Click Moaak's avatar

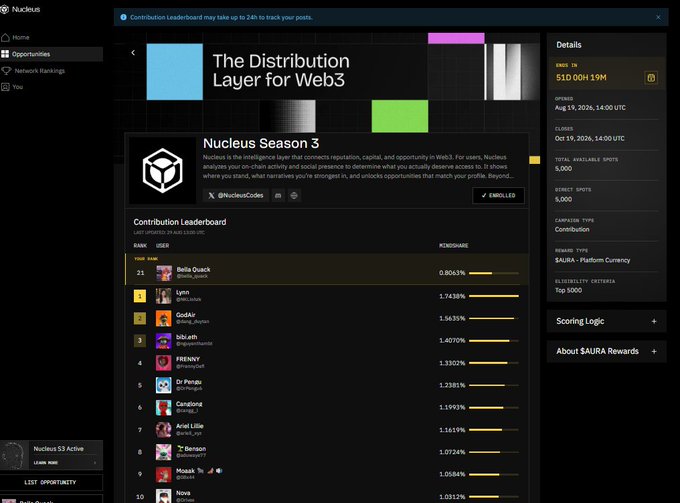click(x=163, y=474)
